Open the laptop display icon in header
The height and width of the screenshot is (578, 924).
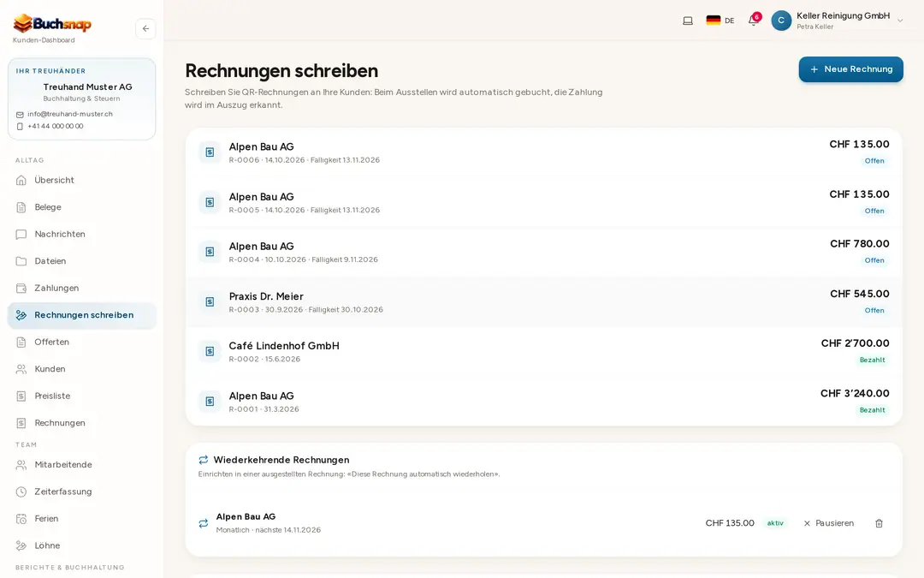click(688, 21)
